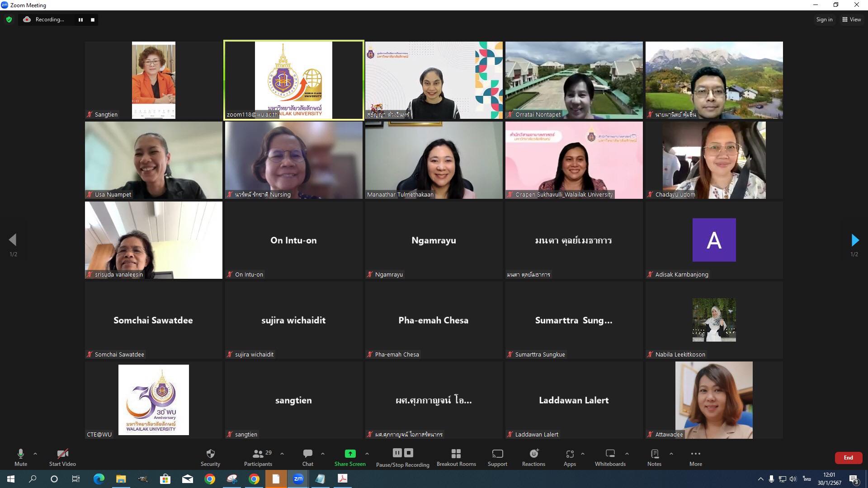Screen dimensions: 868x488
Task: Open the Apps panel
Action: pos(570,457)
